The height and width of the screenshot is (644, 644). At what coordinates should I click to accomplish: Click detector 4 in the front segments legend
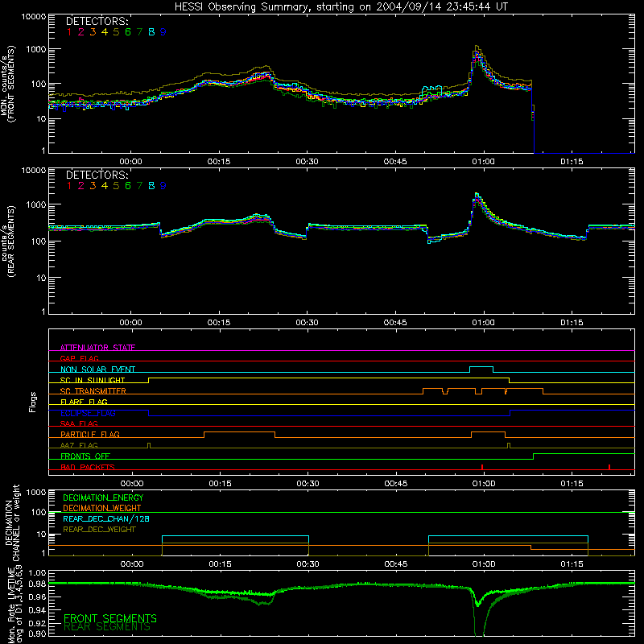[x=105, y=32]
